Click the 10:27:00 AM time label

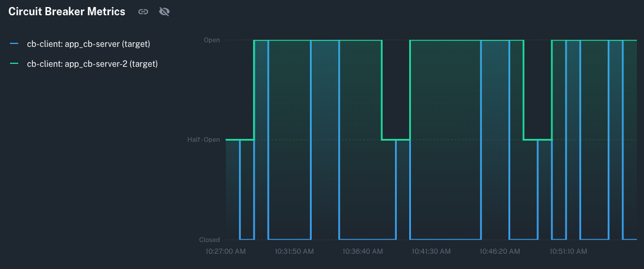[225, 251]
